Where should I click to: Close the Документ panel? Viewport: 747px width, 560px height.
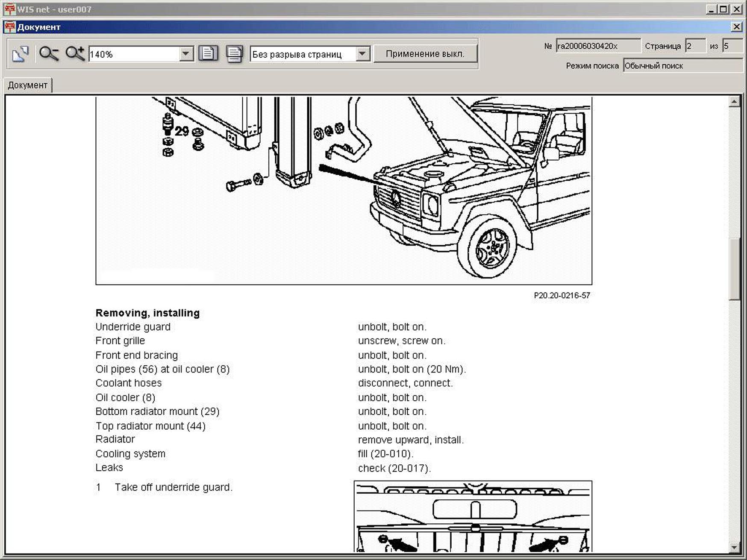click(737, 27)
